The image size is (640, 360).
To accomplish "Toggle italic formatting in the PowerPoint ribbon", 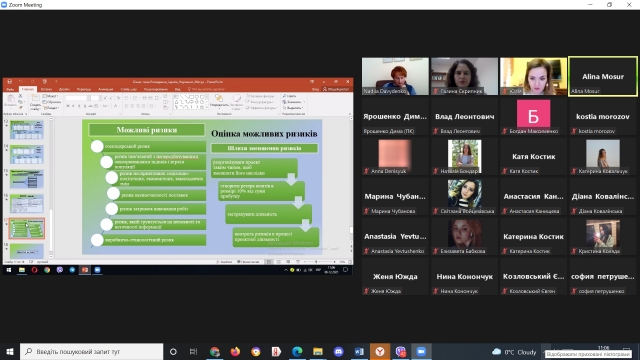I will click(x=73, y=106).
